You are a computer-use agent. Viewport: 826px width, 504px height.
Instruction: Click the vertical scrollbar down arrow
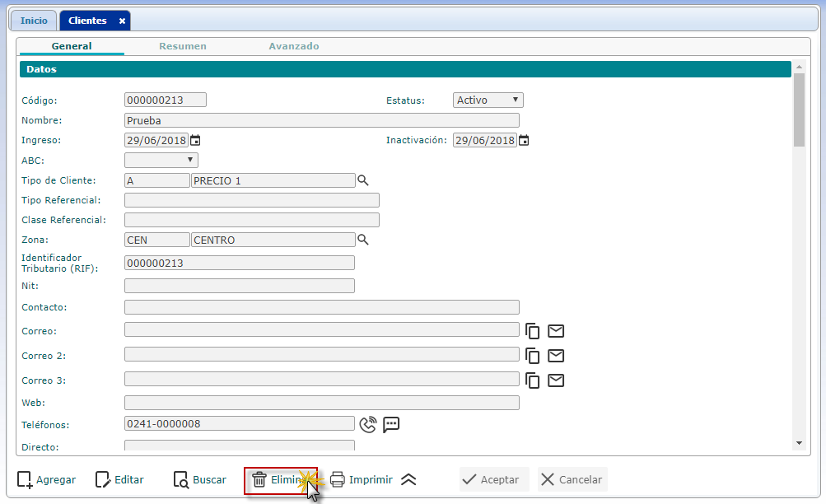798,443
